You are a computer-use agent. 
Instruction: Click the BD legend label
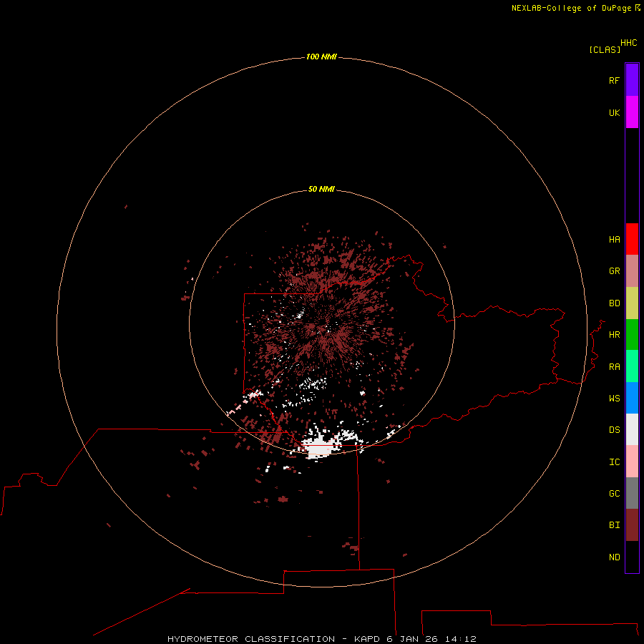[x=614, y=303]
